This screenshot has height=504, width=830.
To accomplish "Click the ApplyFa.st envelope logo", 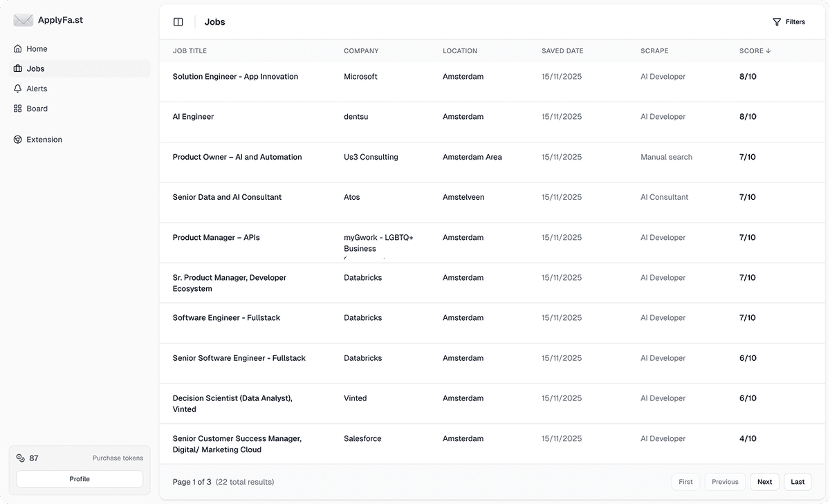I will 23,20.
